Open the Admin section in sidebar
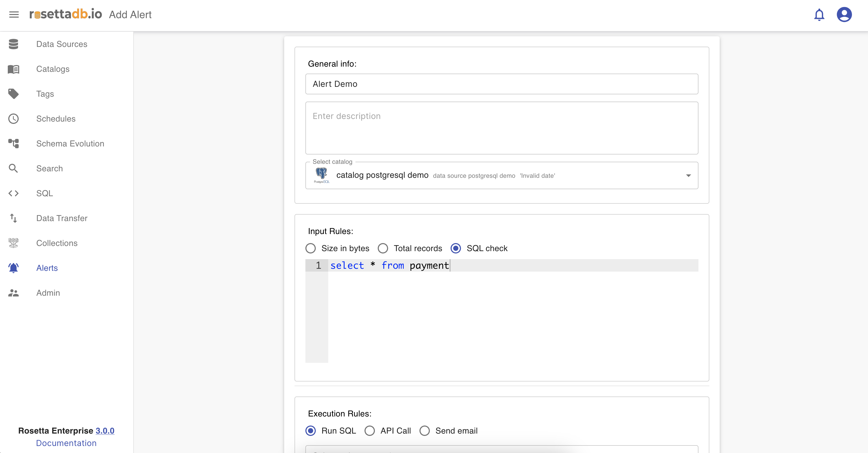The height and width of the screenshot is (453, 868). (48, 293)
